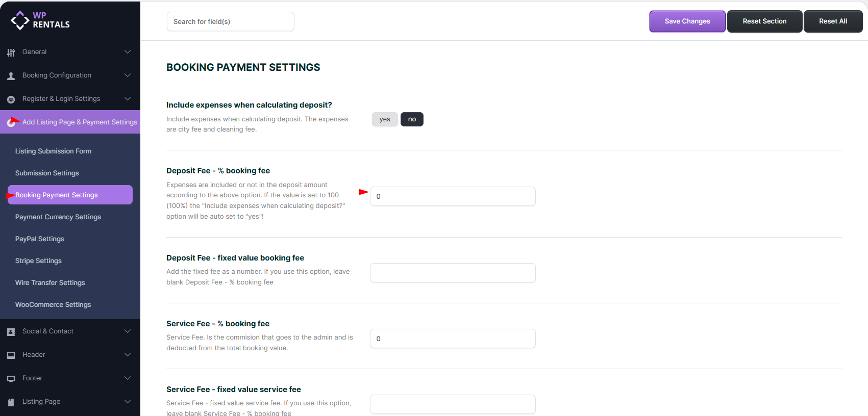Open PayPal Settings submenu item
Viewport: 868px width, 416px height.
(40, 239)
